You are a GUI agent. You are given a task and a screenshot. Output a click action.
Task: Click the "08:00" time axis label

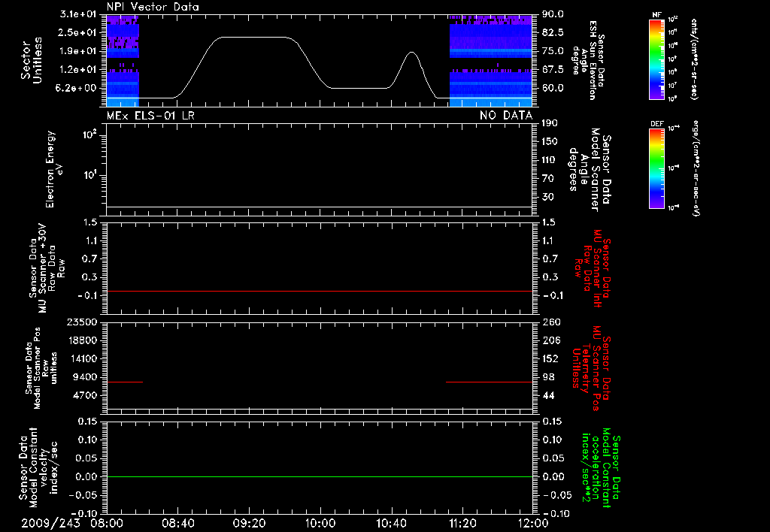107,523
